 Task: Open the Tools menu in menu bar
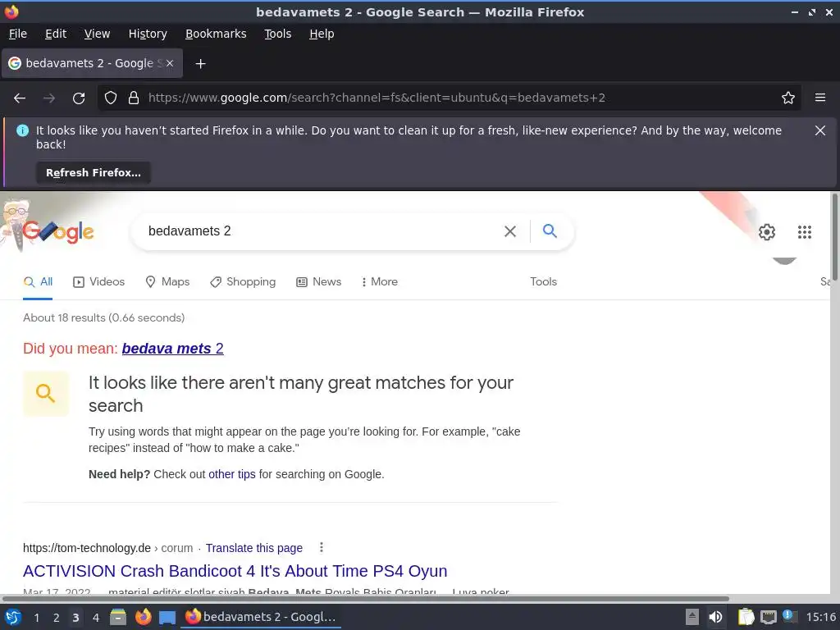pos(277,34)
